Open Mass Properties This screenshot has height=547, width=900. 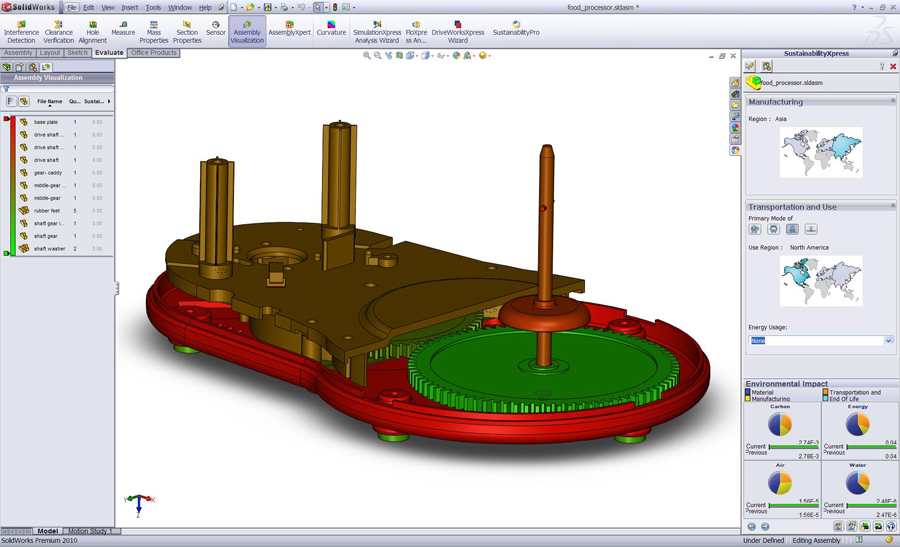pos(153,31)
